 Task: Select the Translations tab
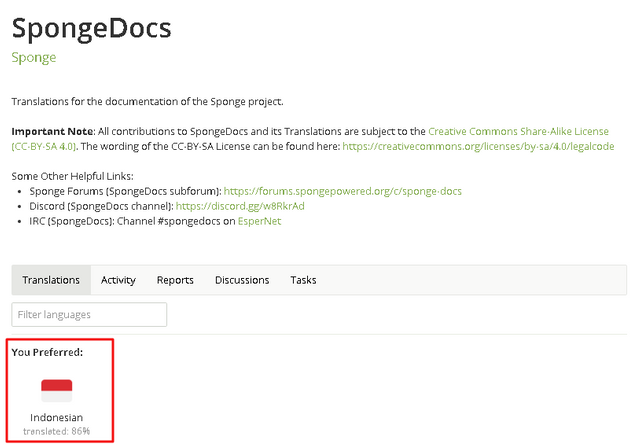[51, 280]
